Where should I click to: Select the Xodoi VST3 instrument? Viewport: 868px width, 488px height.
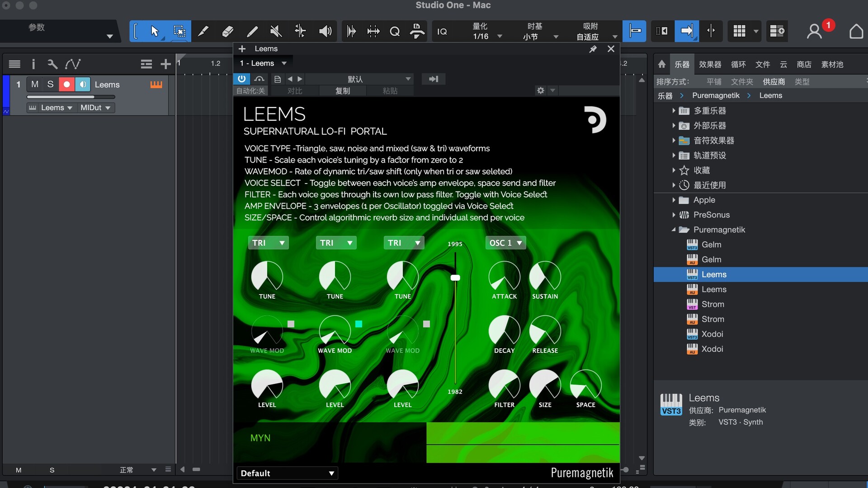tap(712, 334)
